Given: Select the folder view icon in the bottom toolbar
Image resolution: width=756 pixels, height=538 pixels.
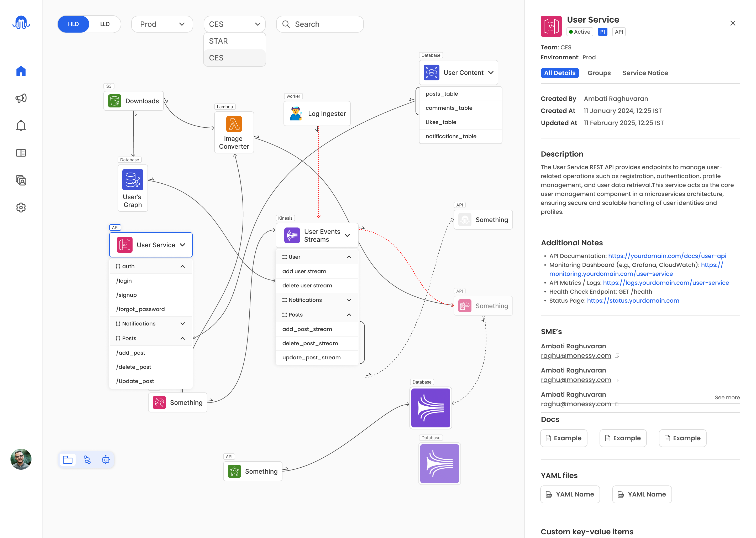Looking at the screenshot, I should pyautogui.click(x=67, y=460).
